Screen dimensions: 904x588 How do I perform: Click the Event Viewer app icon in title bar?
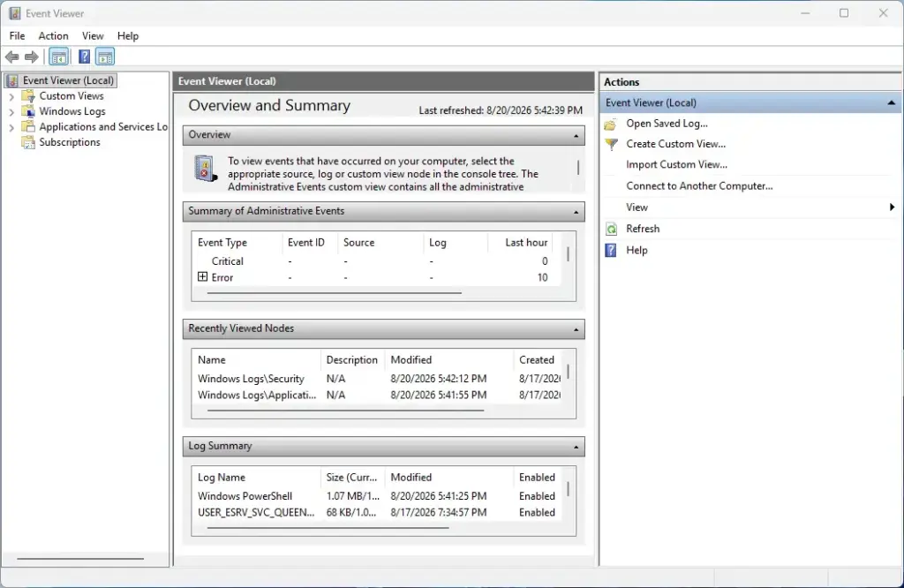[14, 13]
